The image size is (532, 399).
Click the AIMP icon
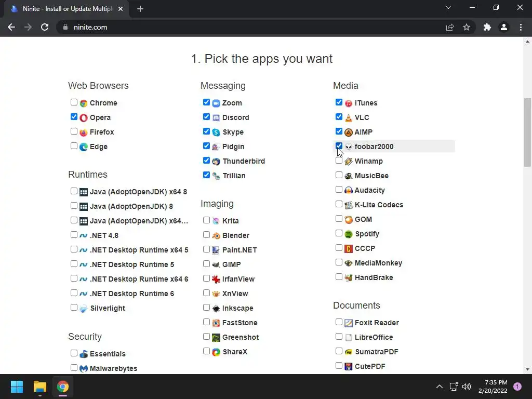point(349,132)
